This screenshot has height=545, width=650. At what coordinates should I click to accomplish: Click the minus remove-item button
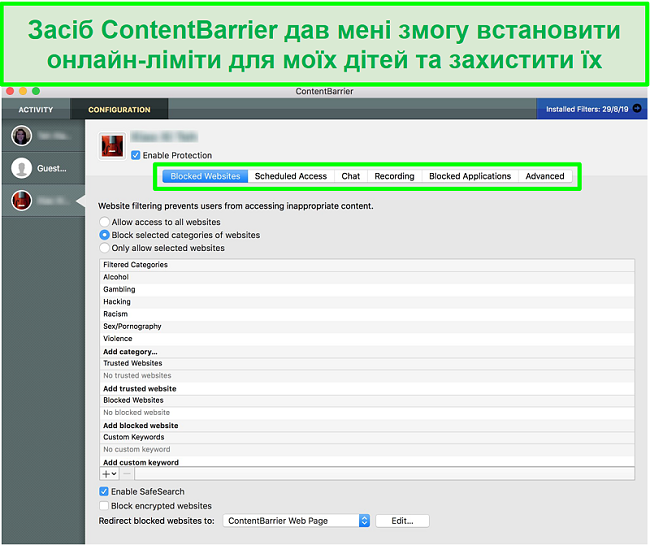(x=127, y=474)
